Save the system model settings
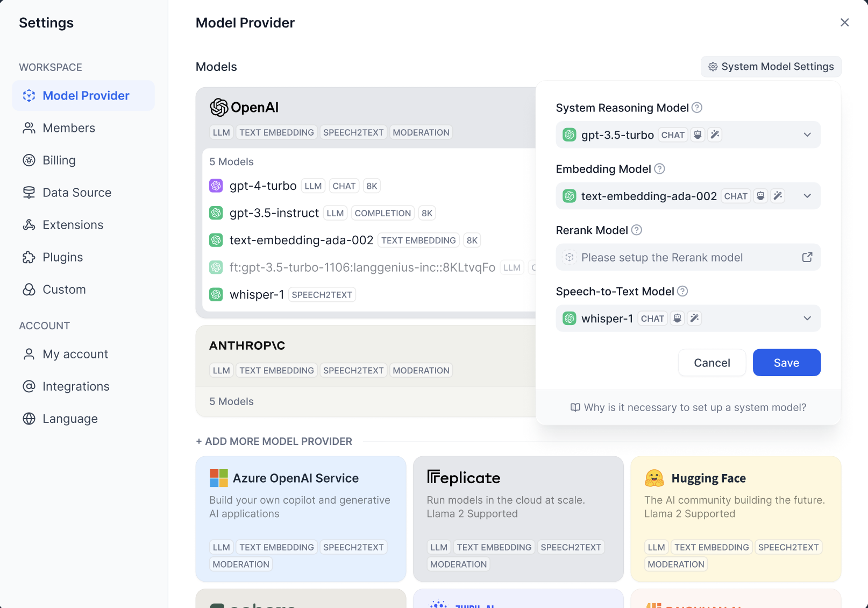 (786, 363)
